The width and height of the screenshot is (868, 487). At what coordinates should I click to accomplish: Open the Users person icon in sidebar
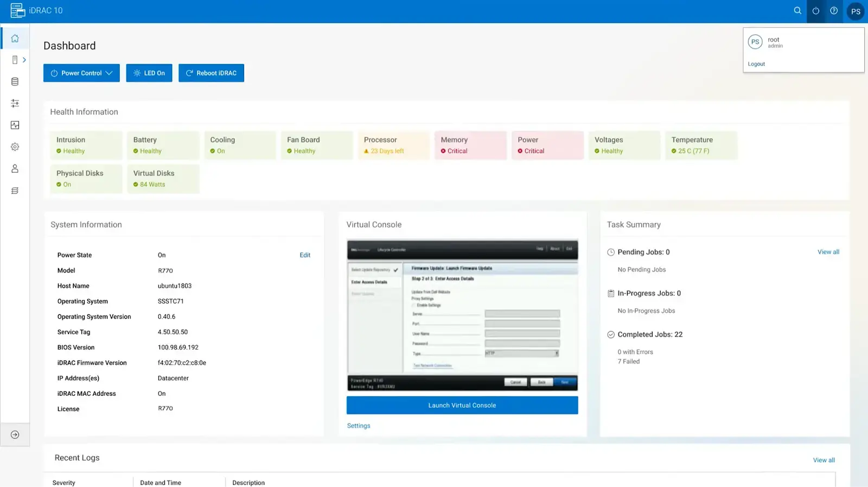click(x=15, y=169)
